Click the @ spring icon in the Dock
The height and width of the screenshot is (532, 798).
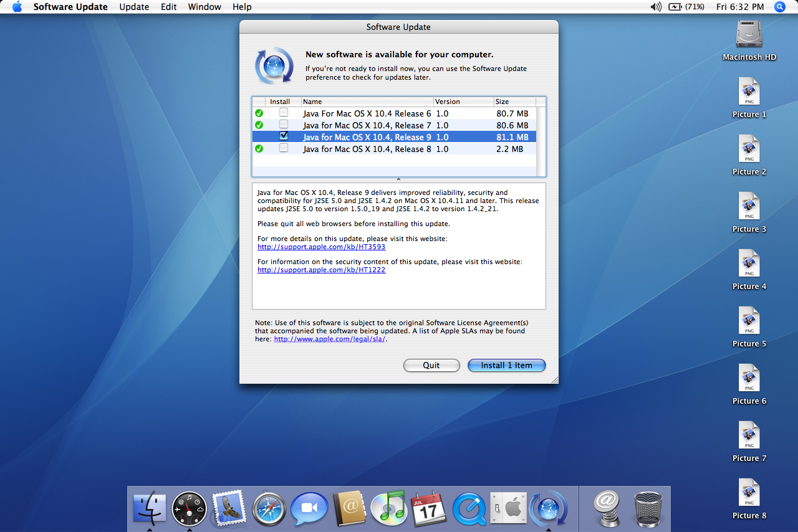pos(605,508)
